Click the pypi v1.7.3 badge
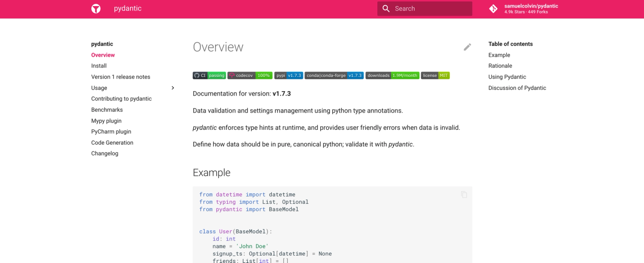 (x=289, y=75)
